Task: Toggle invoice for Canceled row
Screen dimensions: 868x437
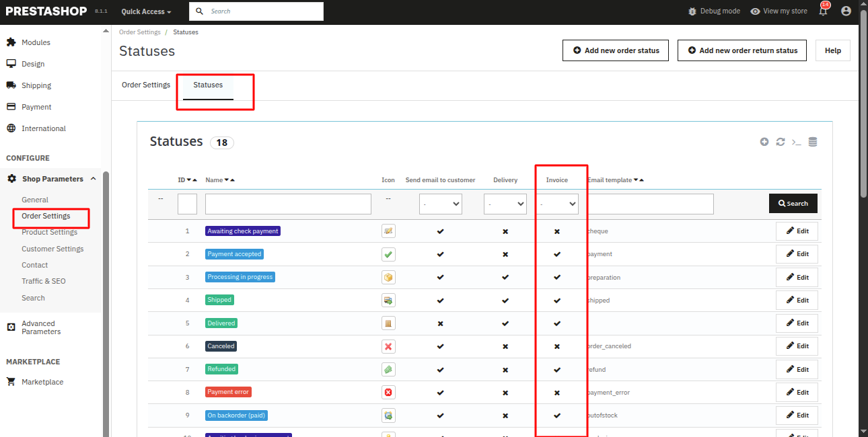Action: 557,346
